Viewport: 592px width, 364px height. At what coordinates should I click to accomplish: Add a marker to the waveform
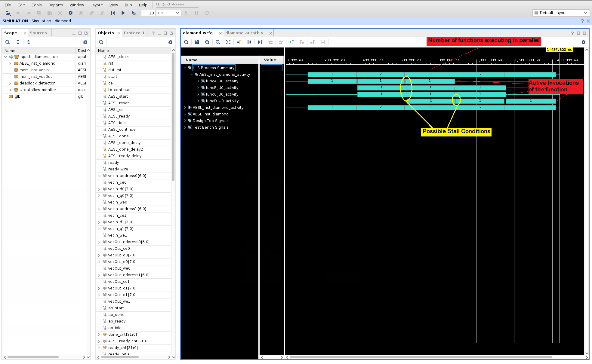pos(291,42)
